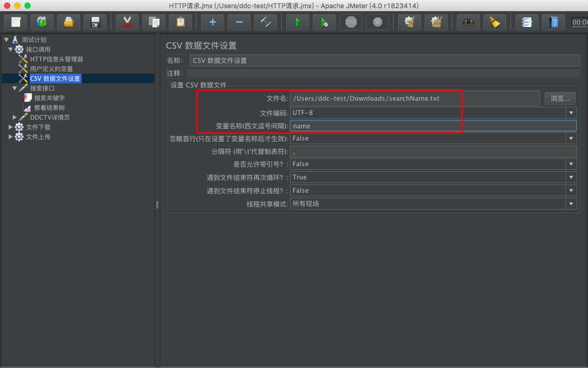Expand all nodes with plus icon

coord(213,22)
